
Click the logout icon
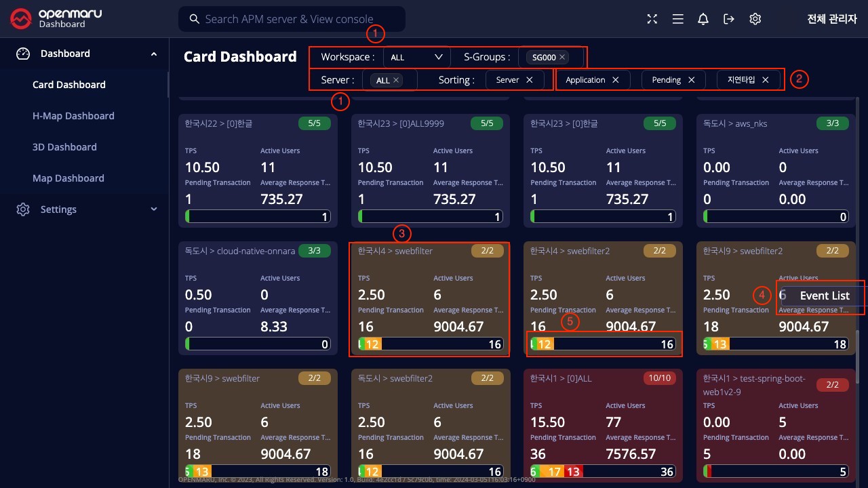tap(729, 19)
